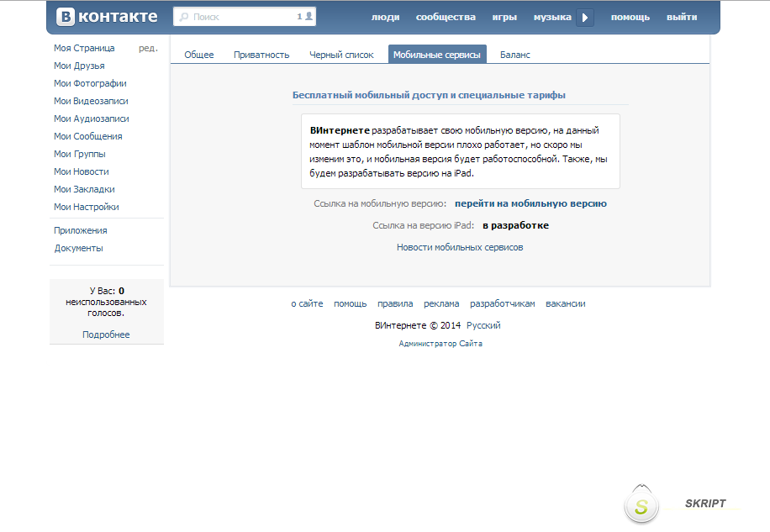View Мои Новости
This screenshot has width=770, height=532.
pyautogui.click(x=82, y=171)
